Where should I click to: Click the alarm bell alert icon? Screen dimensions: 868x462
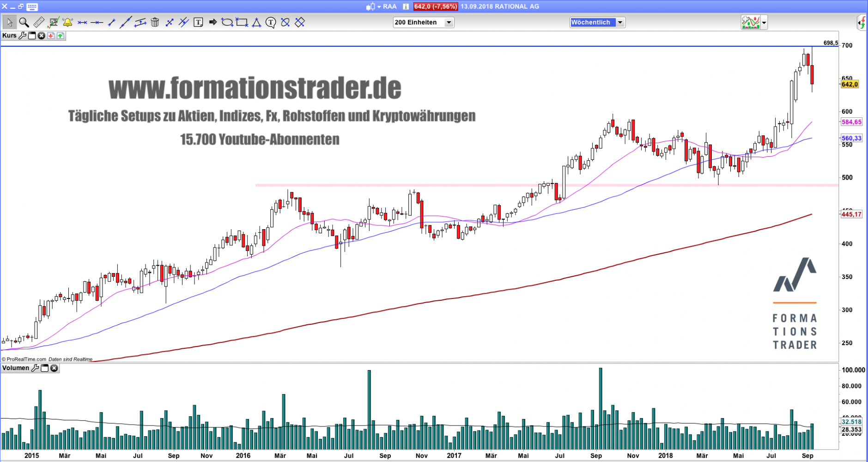[x=68, y=22]
